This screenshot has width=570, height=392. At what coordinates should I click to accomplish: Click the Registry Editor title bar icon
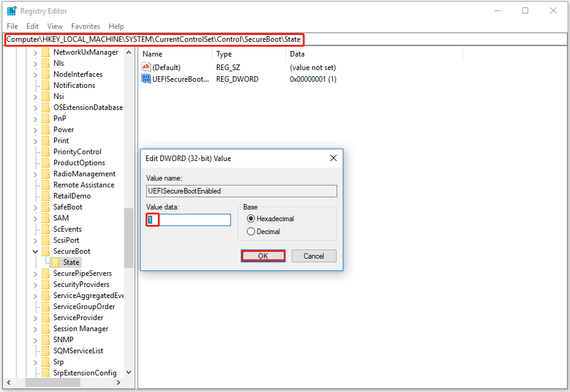point(11,10)
